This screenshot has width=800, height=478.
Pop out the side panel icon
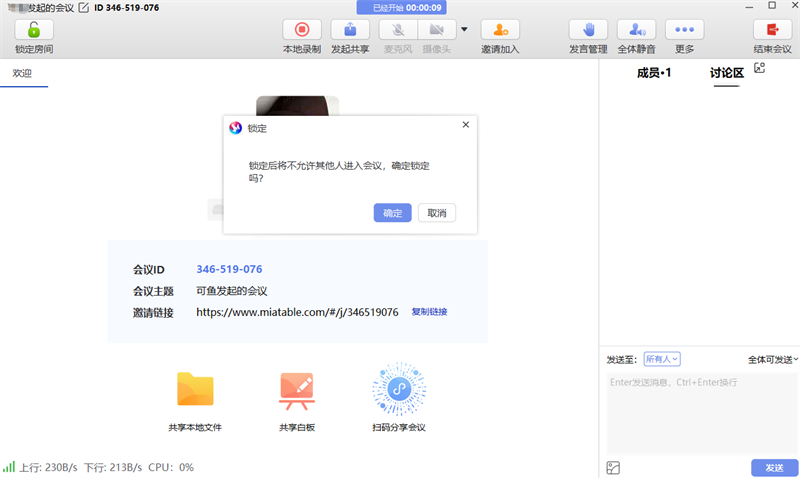coord(759,68)
